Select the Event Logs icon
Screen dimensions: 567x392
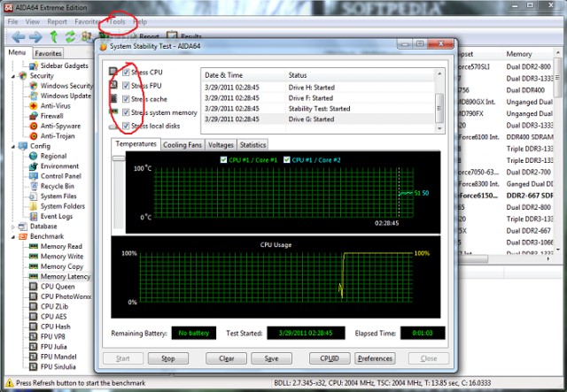tap(34, 217)
